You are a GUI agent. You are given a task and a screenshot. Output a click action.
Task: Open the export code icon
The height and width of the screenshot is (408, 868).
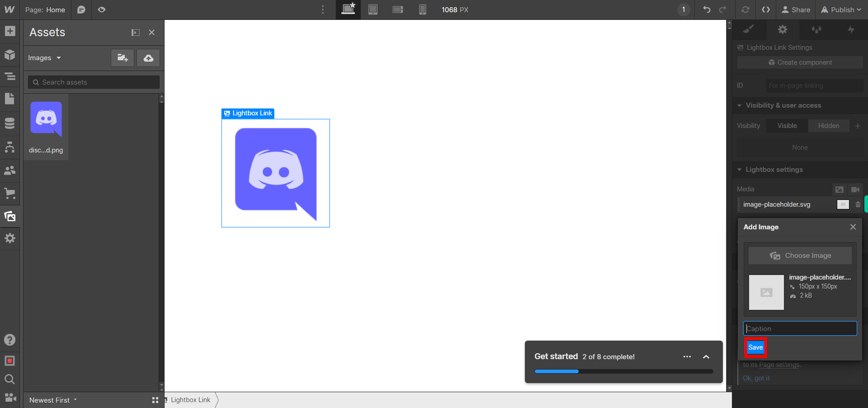pyautogui.click(x=766, y=9)
